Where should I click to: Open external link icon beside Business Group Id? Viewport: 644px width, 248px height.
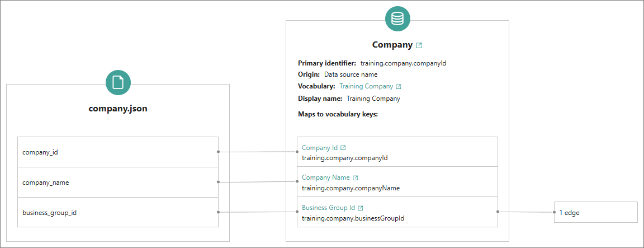point(360,208)
